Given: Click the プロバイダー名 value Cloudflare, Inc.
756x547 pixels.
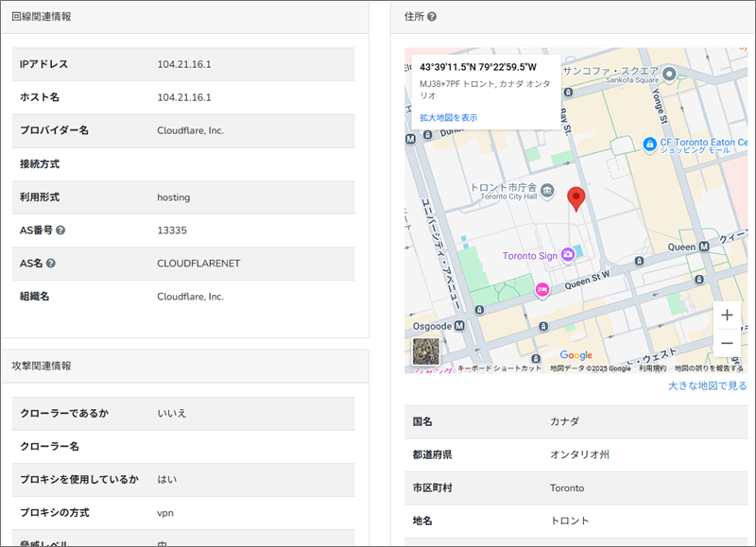Looking at the screenshot, I should tap(191, 130).
